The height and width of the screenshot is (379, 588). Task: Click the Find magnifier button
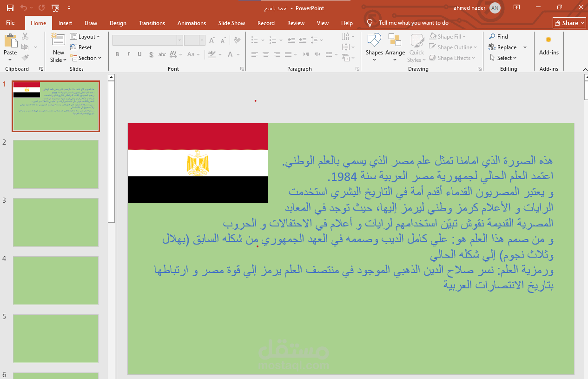498,36
